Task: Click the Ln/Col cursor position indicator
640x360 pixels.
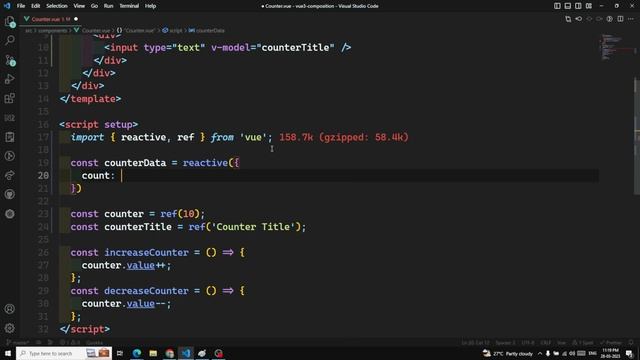Action: (x=476, y=343)
